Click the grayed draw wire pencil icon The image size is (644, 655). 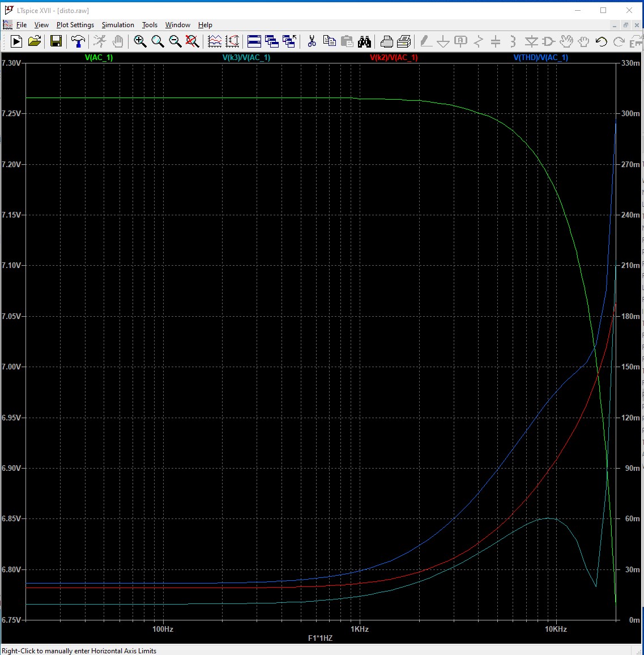click(x=425, y=41)
